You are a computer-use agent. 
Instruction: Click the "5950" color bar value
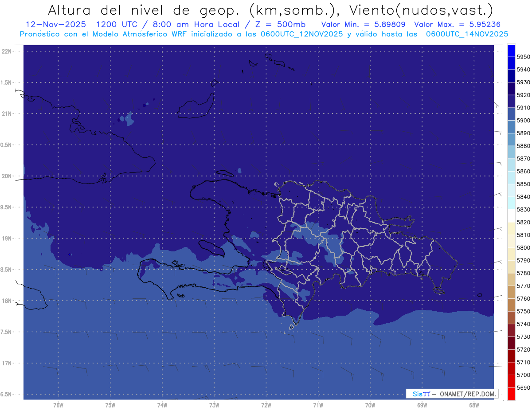pyautogui.click(x=524, y=57)
